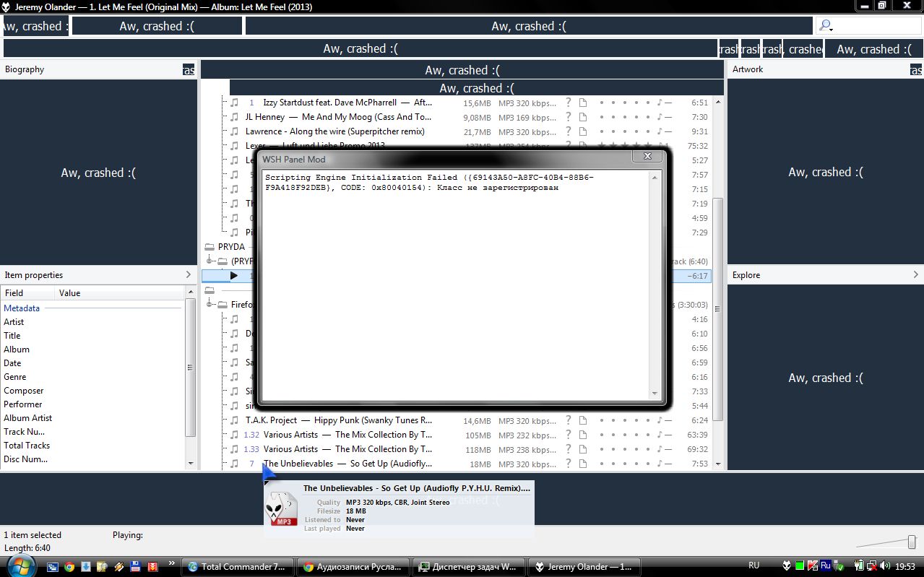Switch to Total Commander taskbar window
The width and height of the screenshot is (924, 577).
pyautogui.click(x=238, y=567)
